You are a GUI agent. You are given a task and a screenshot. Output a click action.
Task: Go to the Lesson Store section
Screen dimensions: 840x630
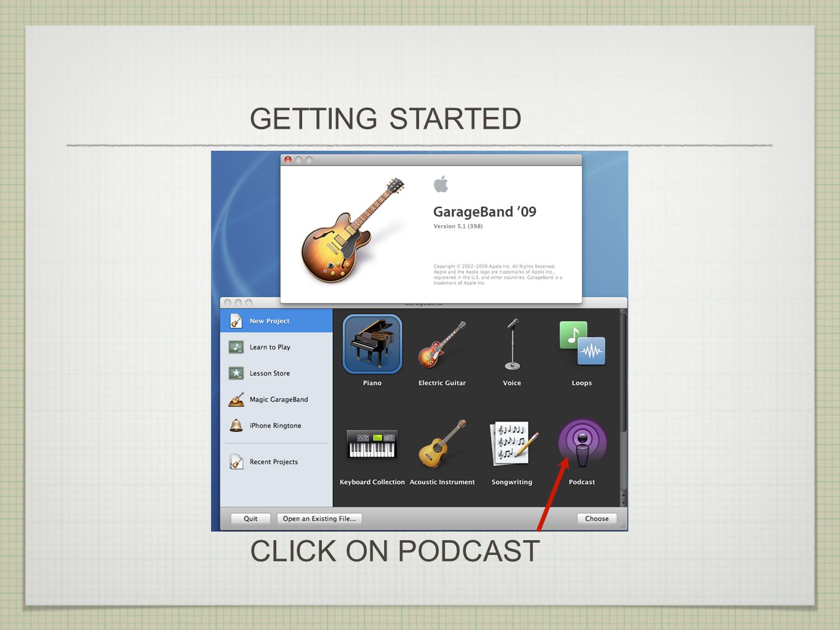click(276, 373)
